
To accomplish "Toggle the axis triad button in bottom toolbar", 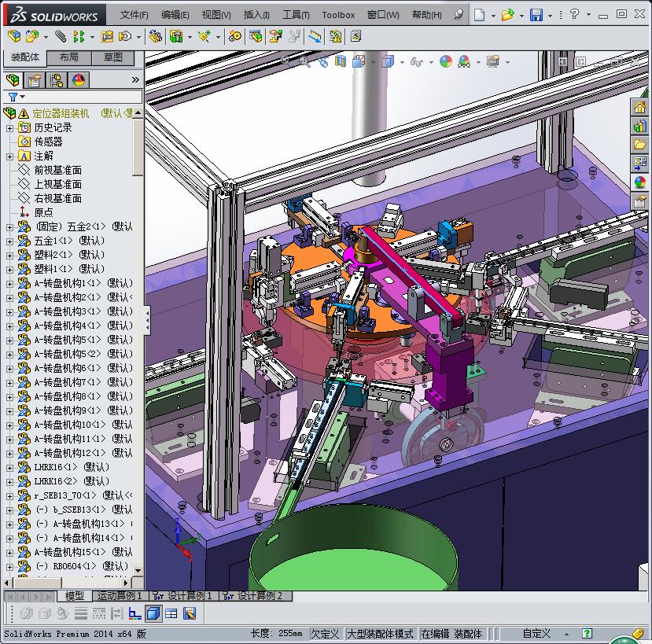I will 134,613.
